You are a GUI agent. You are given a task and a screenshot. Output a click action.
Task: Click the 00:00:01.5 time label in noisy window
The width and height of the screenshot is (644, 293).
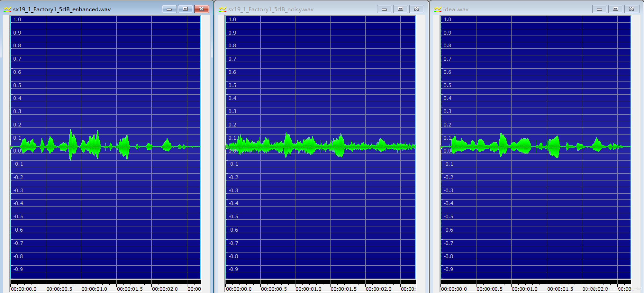pyautogui.click(x=344, y=289)
